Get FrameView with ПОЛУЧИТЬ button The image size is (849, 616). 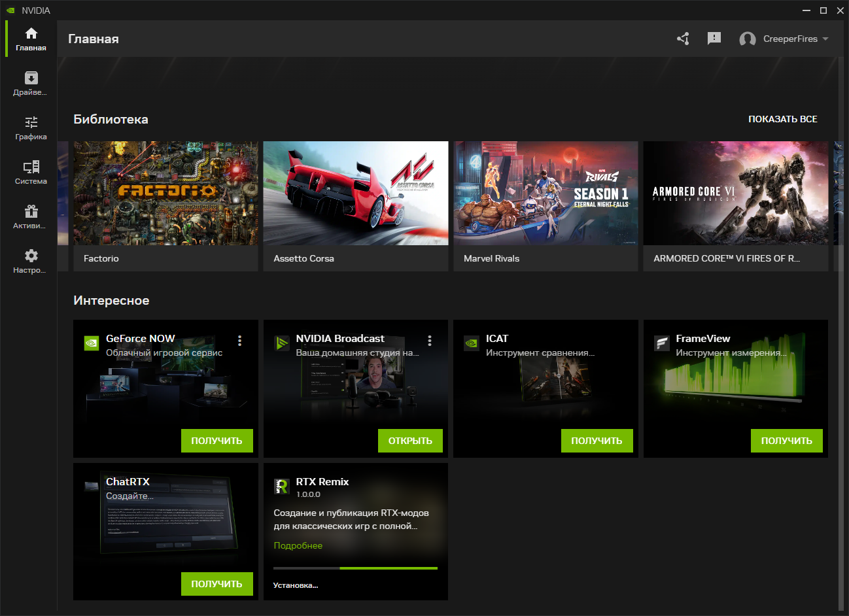point(787,441)
